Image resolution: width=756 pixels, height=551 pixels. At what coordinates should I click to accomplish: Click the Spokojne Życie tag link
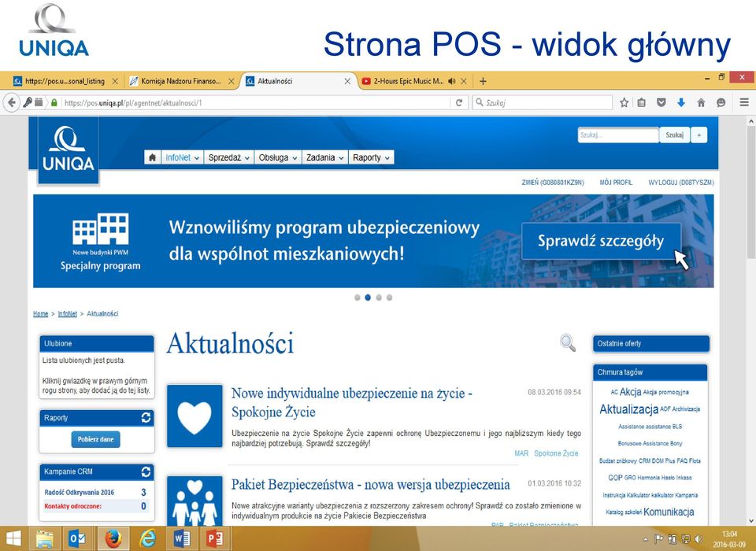point(556,453)
